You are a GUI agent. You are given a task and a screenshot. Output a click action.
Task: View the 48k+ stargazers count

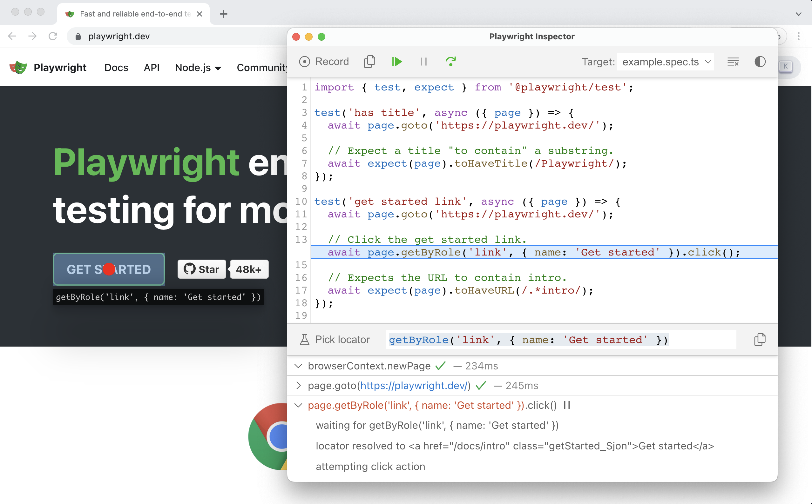(x=249, y=269)
